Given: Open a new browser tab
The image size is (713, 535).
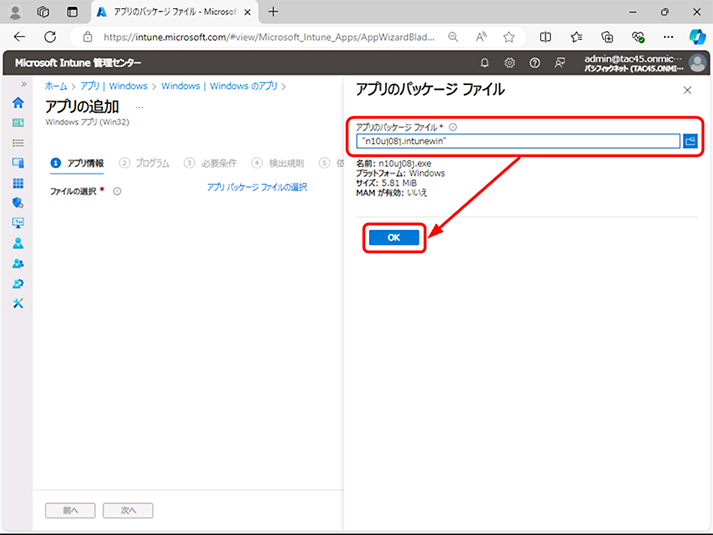Looking at the screenshot, I should click(x=273, y=12).
